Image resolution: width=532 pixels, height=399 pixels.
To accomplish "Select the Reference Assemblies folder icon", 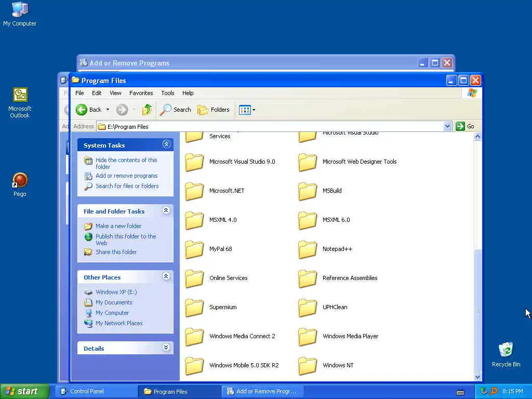I will (308, 278).
